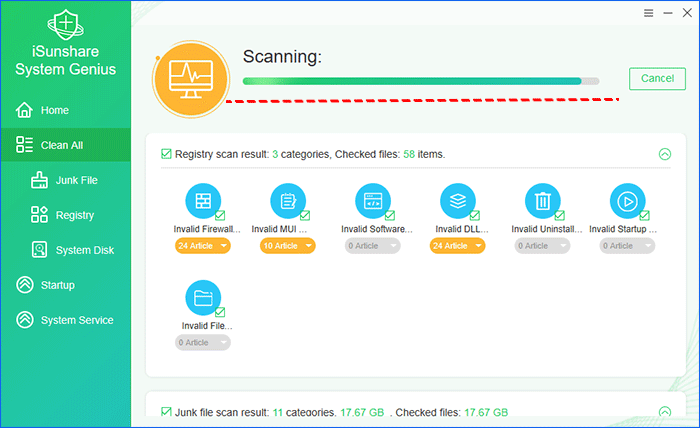The image size is (700, 428).
Task: Click the Invalid Startup play icon
Action: (x=627, y=201)
